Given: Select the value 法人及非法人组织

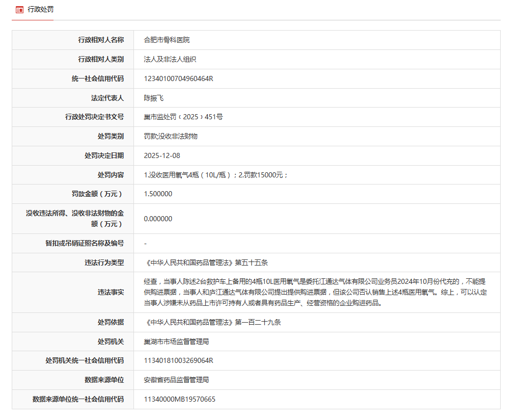Looking at the screenshot, I should (170, 59).
